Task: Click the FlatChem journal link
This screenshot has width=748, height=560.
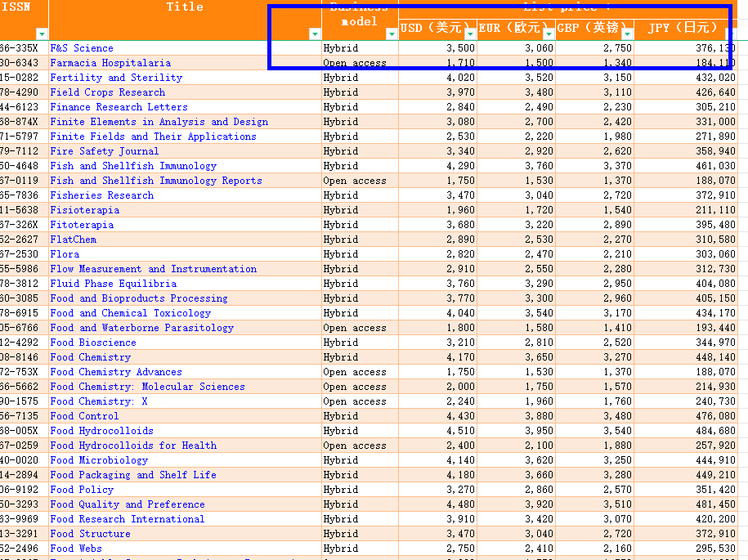Action: pyautogui.click(x=73, y=240)
